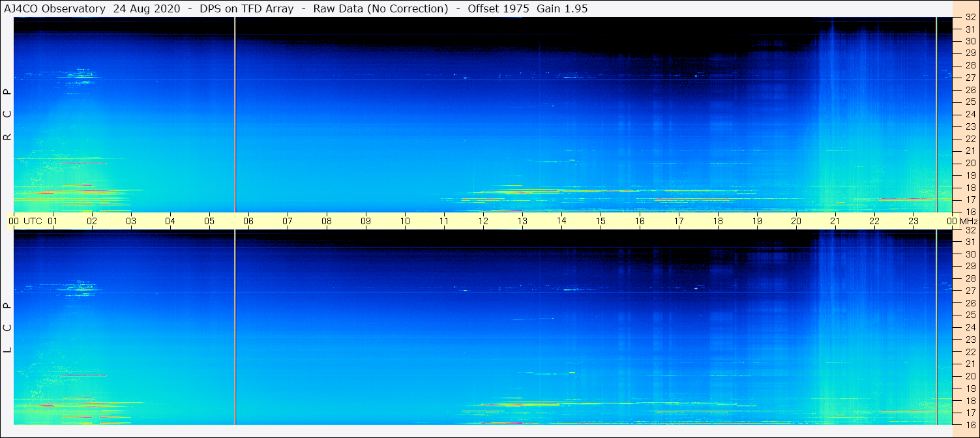
Task: Click the 18 MHz label on LCP scale
Action: click(970, 401)
